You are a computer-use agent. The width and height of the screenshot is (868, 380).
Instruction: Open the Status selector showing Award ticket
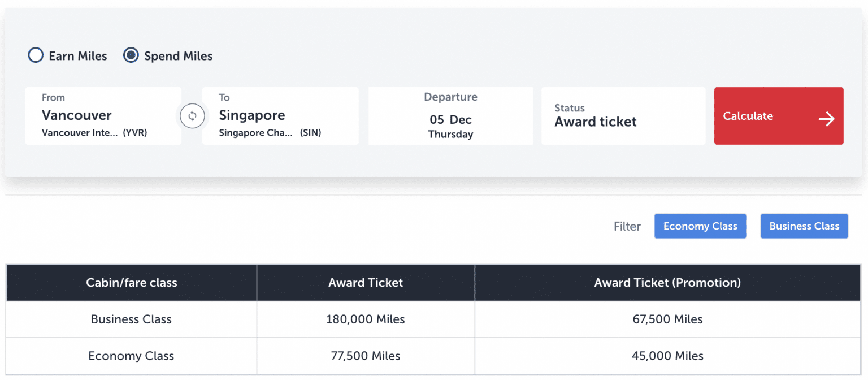(623, 115)
